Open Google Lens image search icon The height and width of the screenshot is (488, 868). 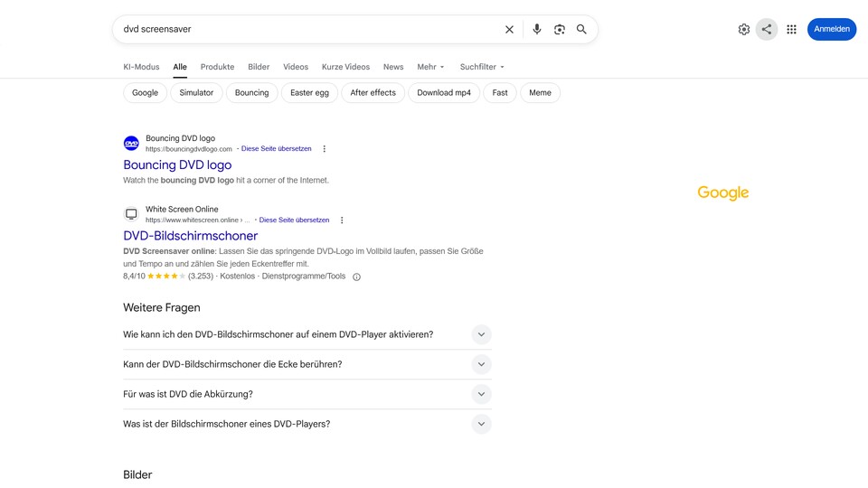coord(559,29)
